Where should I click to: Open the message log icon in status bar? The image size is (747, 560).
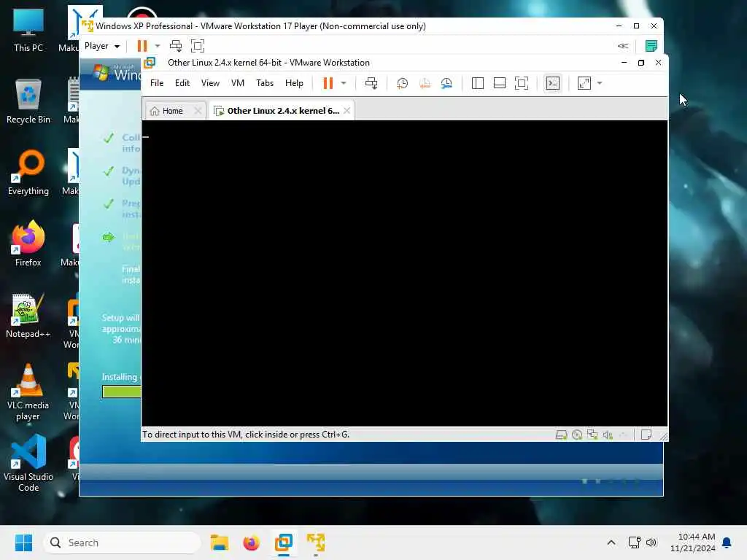point(646,435)
